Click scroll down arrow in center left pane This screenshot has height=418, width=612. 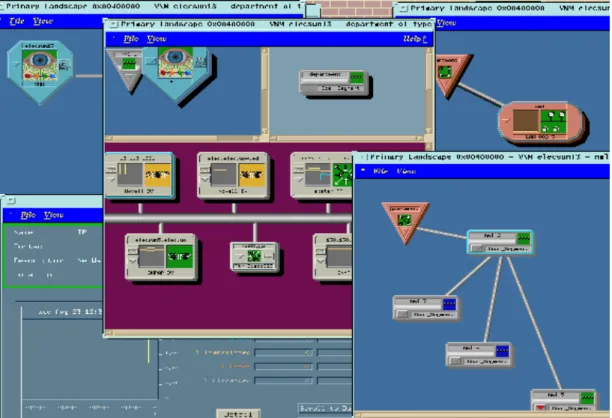coord(265,131)
